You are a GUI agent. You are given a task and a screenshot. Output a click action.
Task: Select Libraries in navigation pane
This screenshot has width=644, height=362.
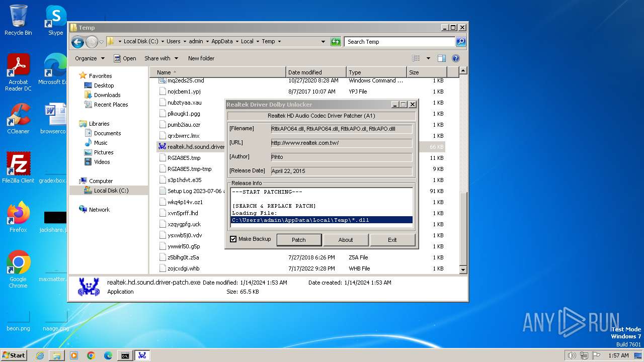pos(99,124)
